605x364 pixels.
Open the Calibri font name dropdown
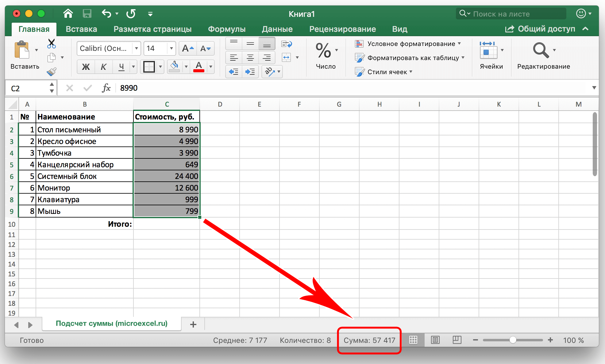pos(137,48)
